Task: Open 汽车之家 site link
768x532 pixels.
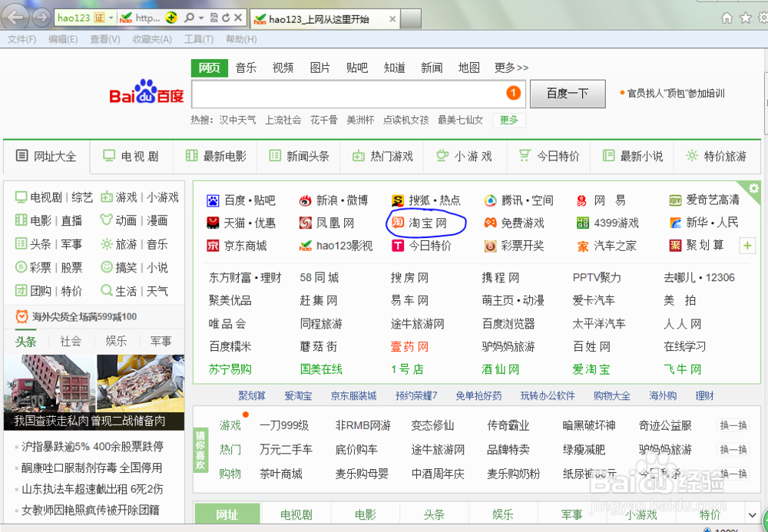Action: tap(607, 246)
